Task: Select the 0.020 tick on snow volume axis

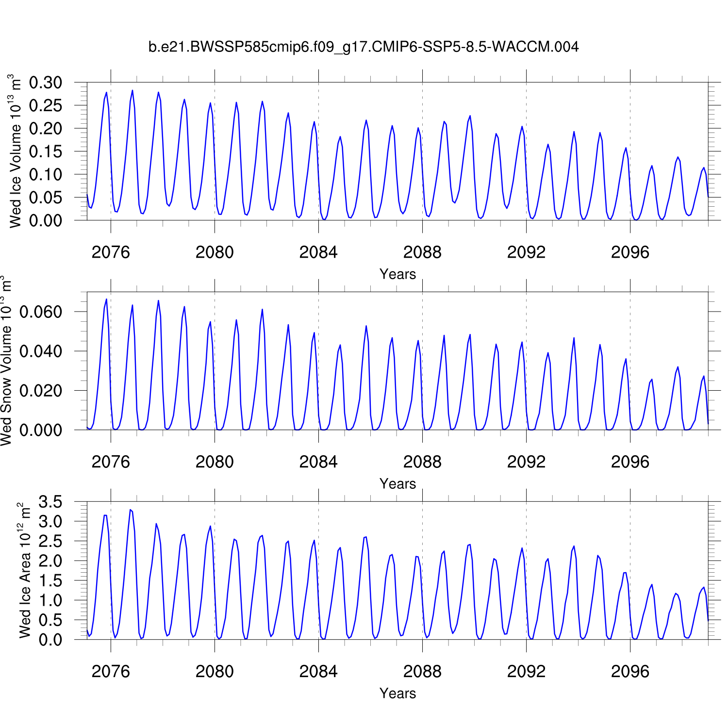Action: (41, 391)
